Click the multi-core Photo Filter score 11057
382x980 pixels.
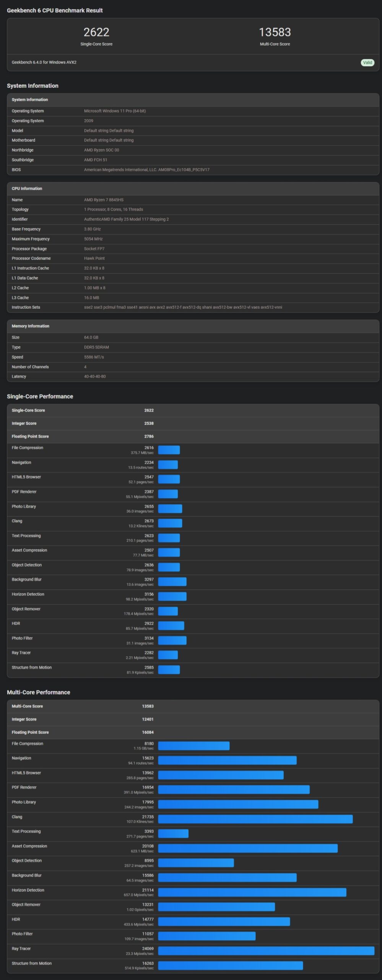click(148, 934)
